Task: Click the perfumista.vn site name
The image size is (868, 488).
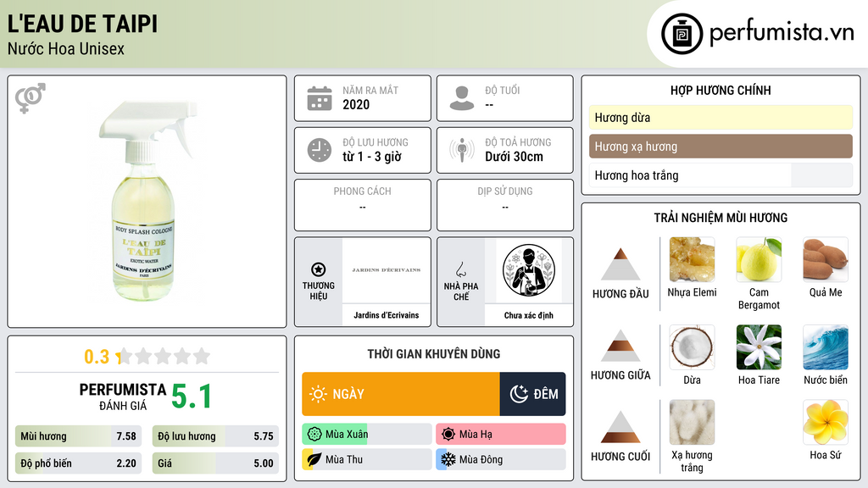Action: [x=782, y=33]
